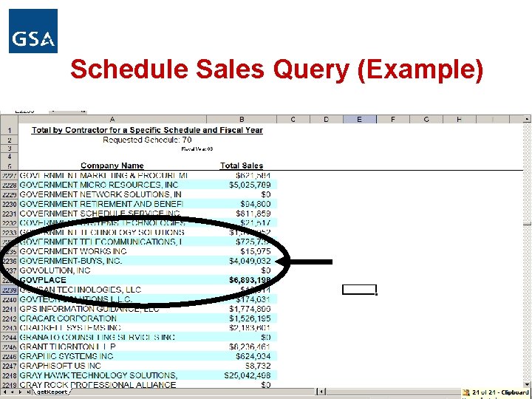
Task: Switch to the getReport sheet tab
Action: click(52, 392)
